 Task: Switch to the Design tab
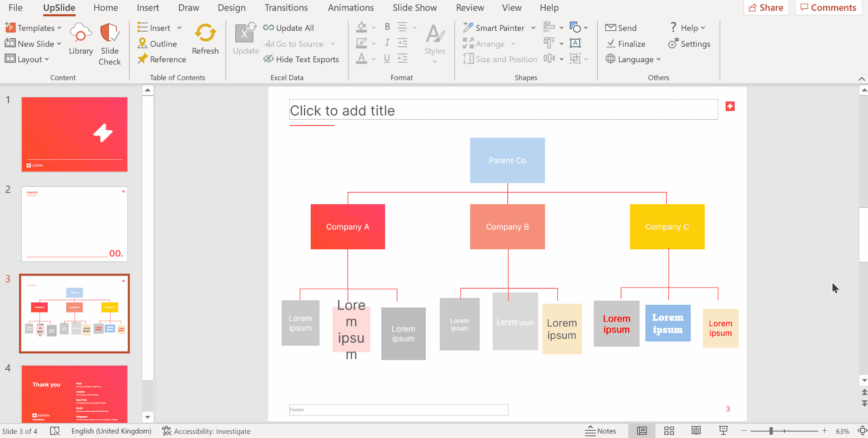pos(232,8)
